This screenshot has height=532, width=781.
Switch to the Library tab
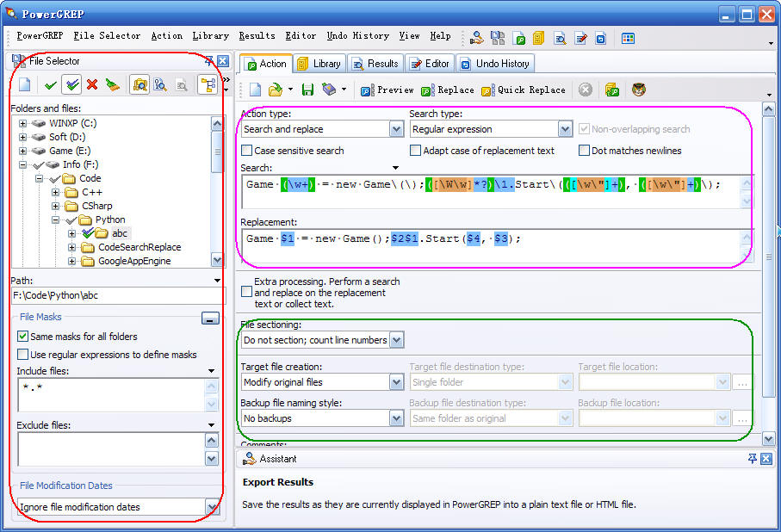[x=319, y=64]
